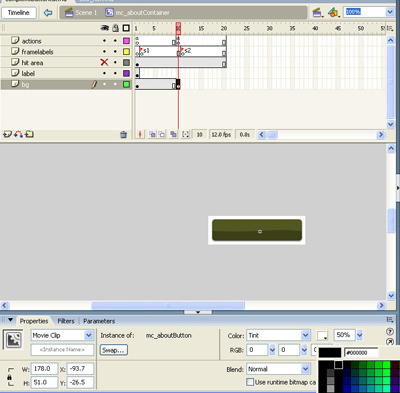The height and width of the screenshot is (393, 400).
Task: Click timeline horizontal scroll right arrow
Action: (381, 135)
